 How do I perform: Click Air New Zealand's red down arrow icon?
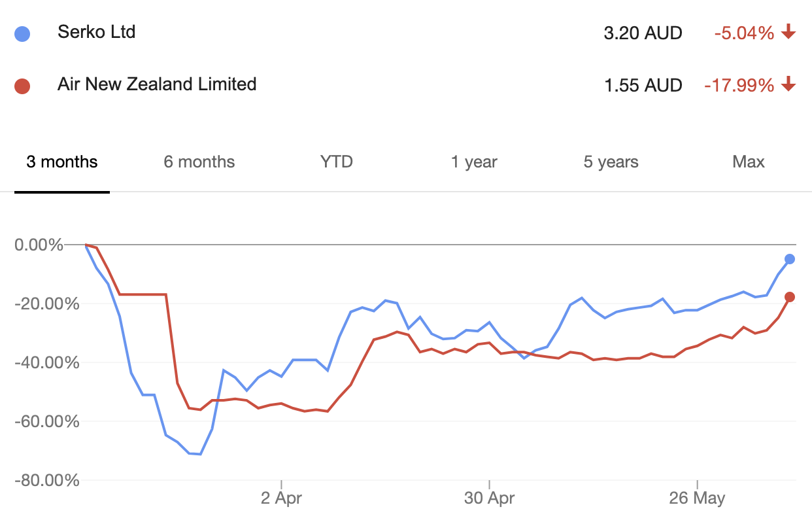[x=788, y=84]
